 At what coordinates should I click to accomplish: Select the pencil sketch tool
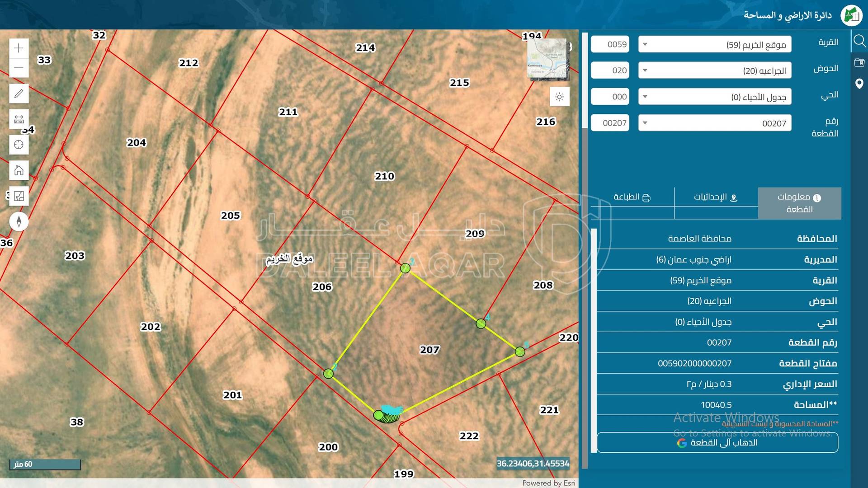[x=19, y=94]
